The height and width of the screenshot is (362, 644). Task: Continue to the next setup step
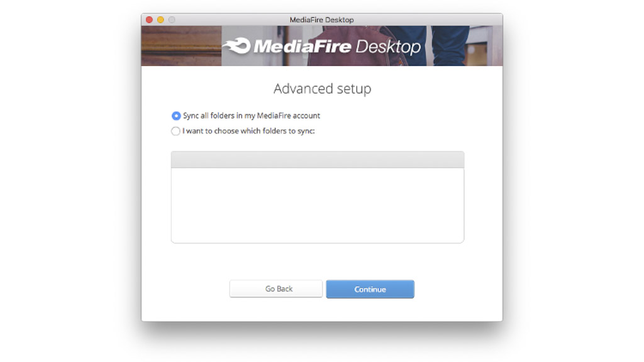[370, 289]
